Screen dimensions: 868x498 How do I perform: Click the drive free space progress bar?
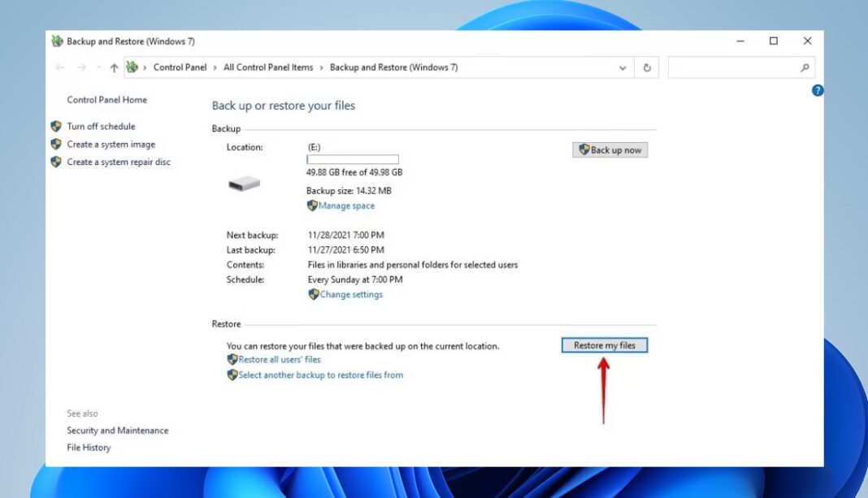(x=352, y=159)
